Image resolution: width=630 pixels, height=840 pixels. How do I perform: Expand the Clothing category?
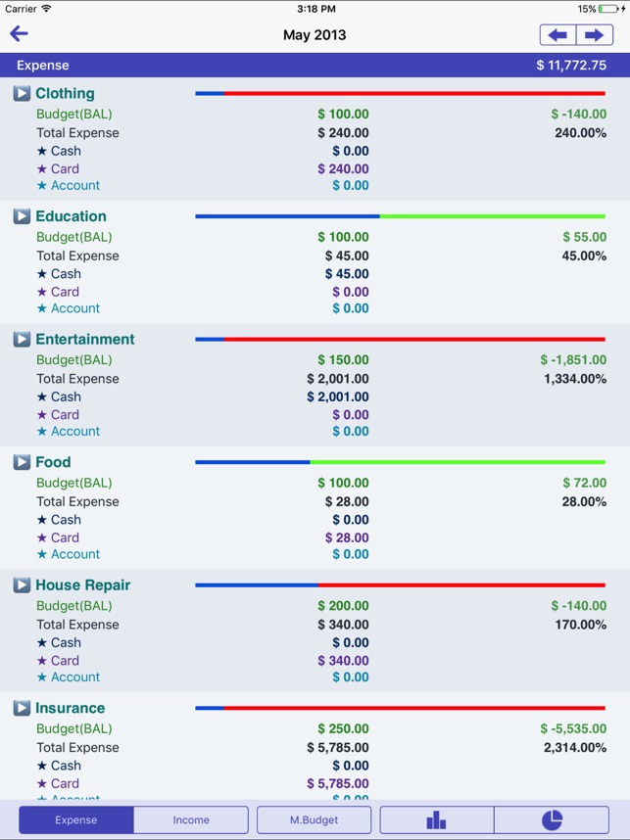22,94
